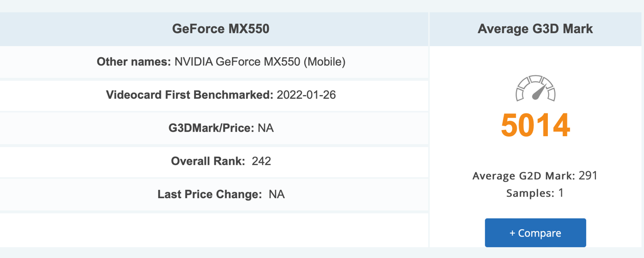Click the Overall Rank label

tap(208, 161)
